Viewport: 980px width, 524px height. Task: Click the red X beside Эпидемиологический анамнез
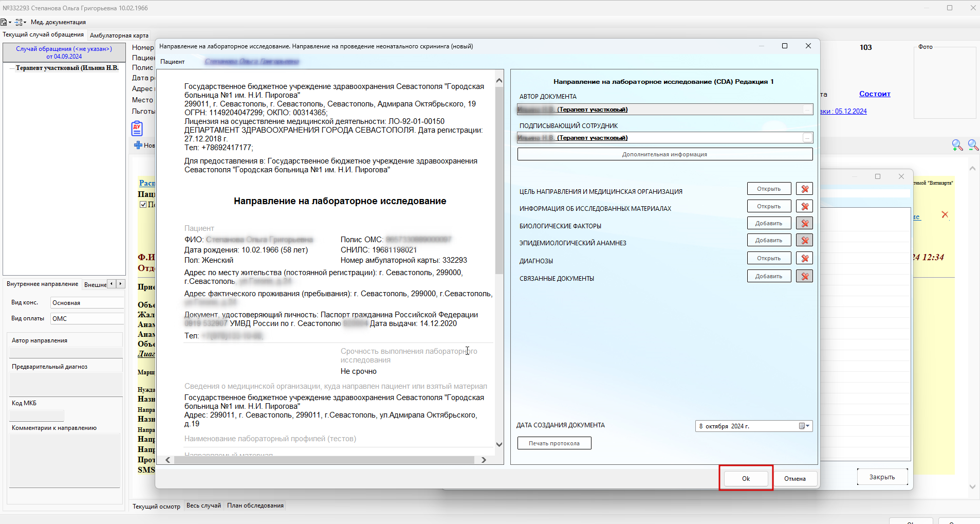coord(804,240)
